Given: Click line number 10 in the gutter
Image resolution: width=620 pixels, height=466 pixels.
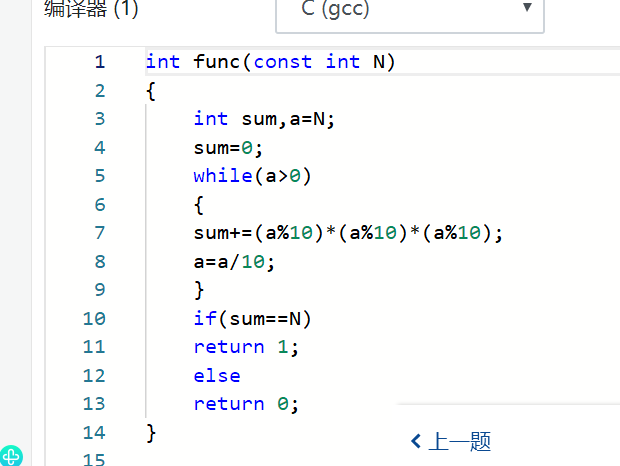Looking at the screenshot, I should (94, 319).
